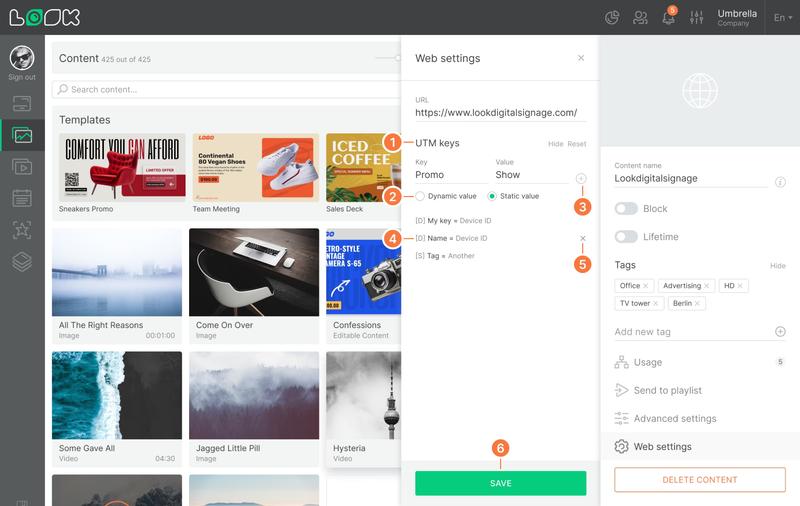The image size is (800, 506).
Task: Open the screens icon in sidebar
Action: [22, 104]
